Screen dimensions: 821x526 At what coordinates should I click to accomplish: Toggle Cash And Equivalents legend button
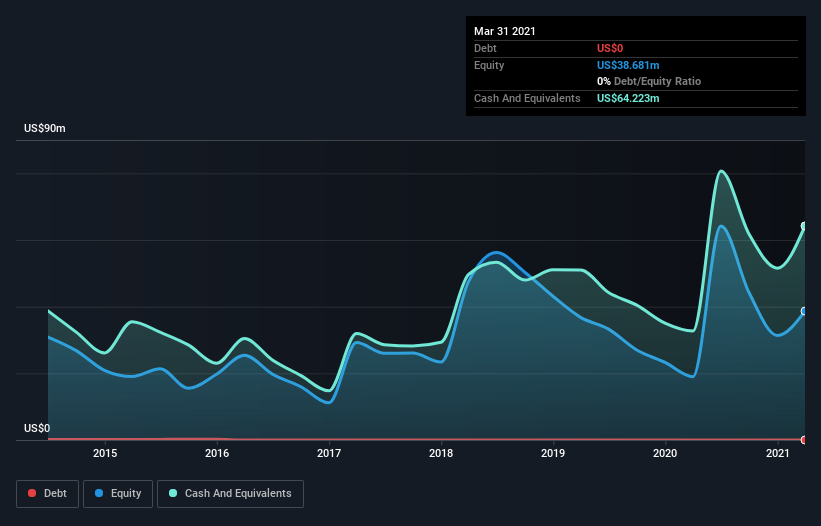tap(230, 494)
